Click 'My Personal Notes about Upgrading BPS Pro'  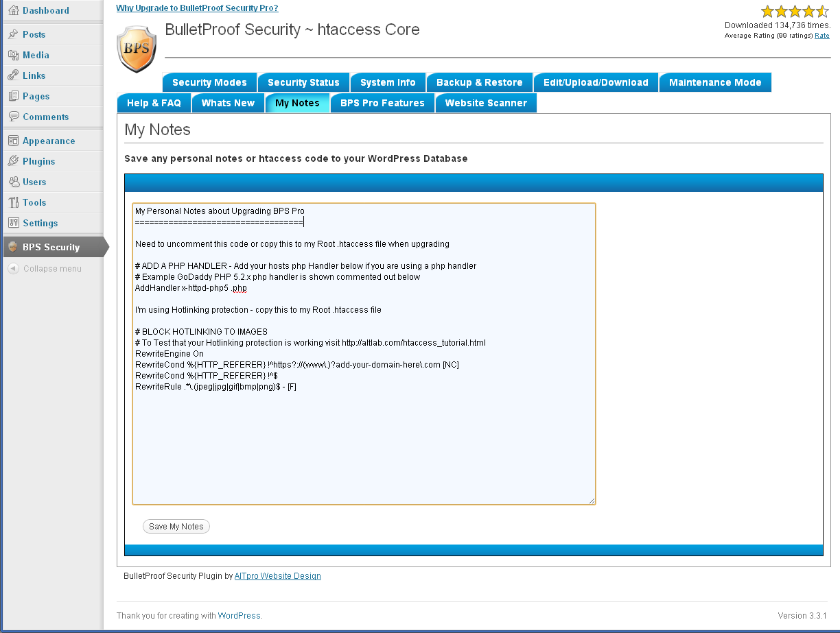[220, 211]
